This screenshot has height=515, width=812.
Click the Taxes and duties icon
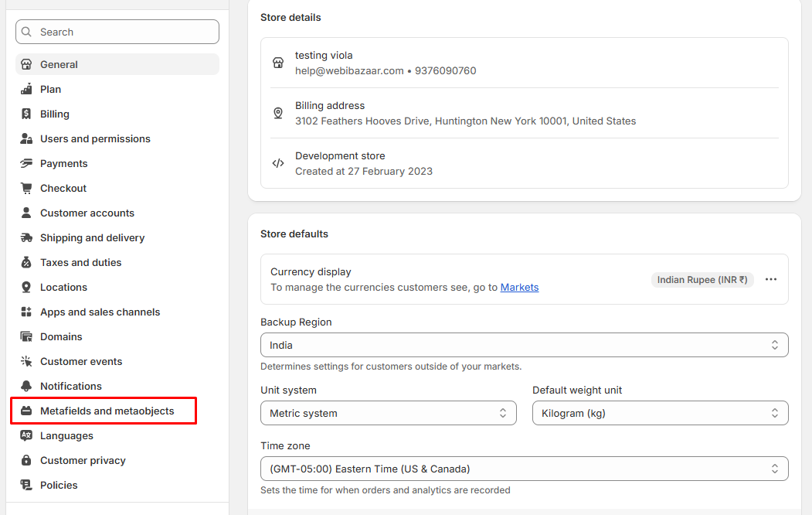click(x=26, y=262)
